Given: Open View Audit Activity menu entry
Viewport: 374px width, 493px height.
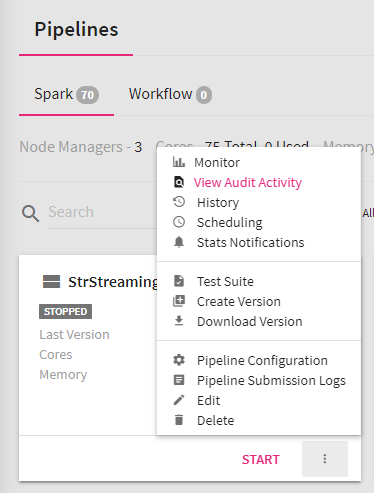Looking at the screenshot, I should pos(247,183).
